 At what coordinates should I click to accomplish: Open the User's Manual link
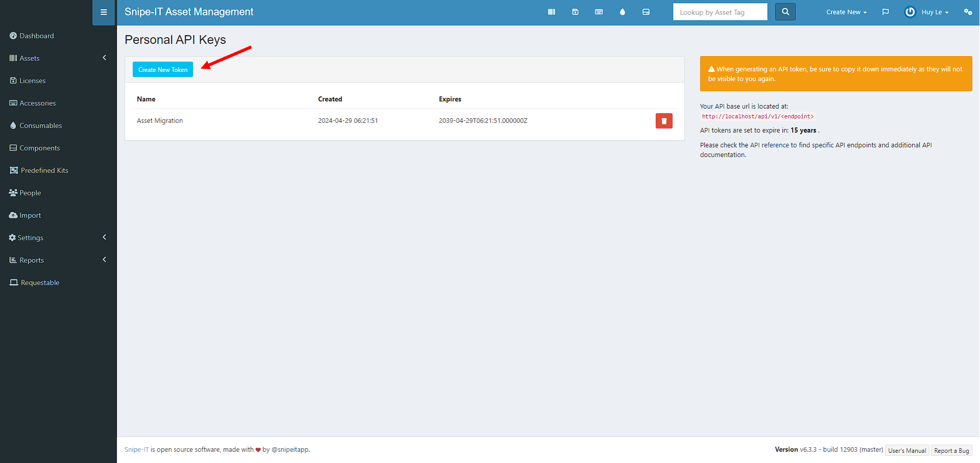[907, 450]
